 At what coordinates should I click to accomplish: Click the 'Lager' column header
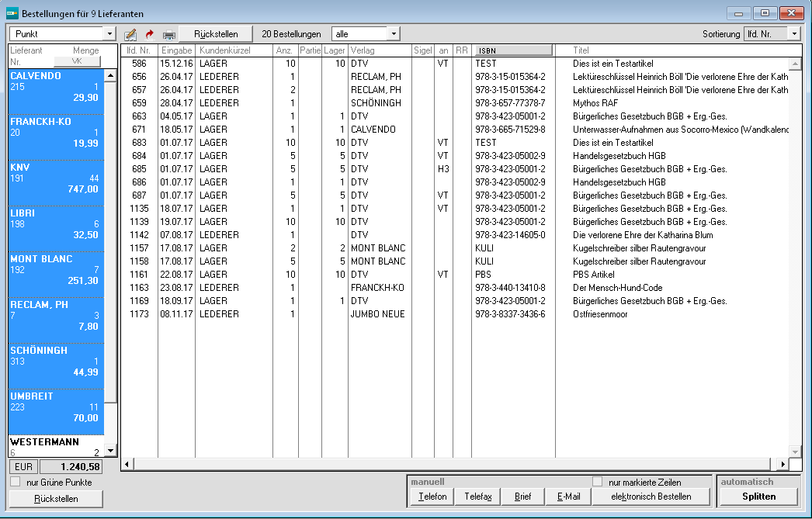coord(335,50)
